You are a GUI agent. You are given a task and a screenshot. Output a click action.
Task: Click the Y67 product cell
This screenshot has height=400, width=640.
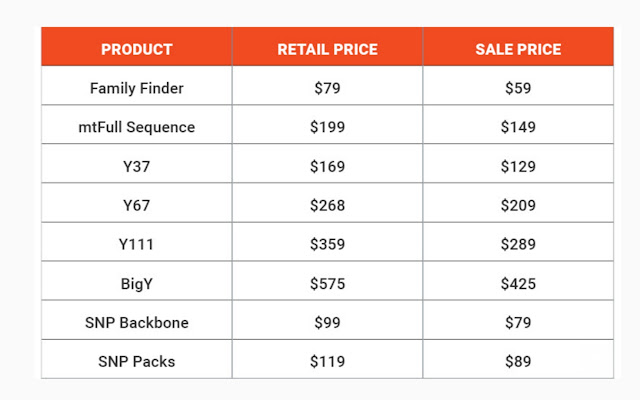(137, 205)
